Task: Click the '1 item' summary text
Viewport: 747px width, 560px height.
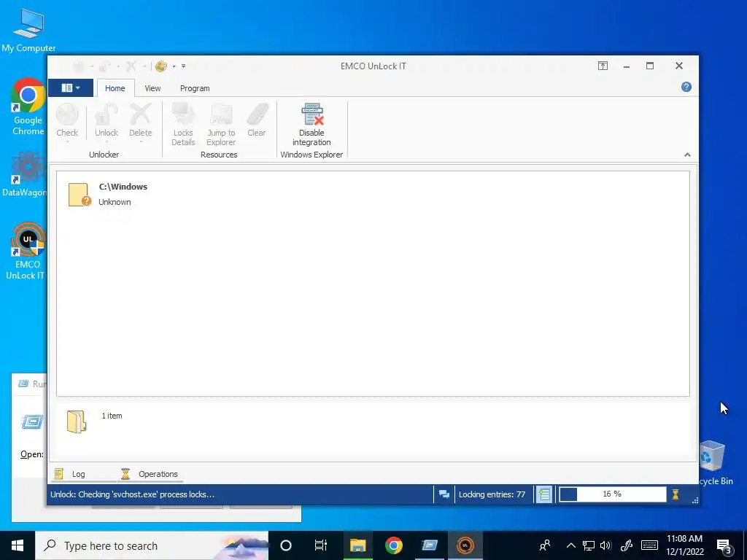Action: pyautogui.click(x=112, y=416)
